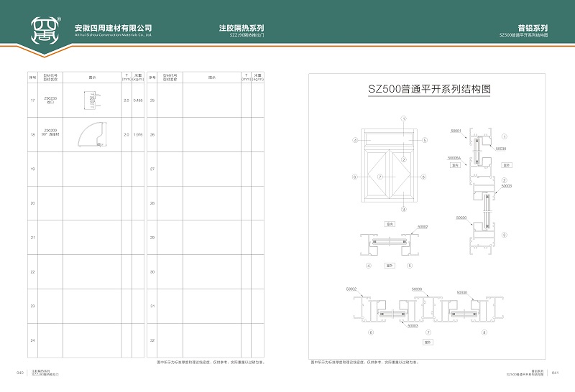Select row 17 number cell
The height and width of the screenshot is (392, 575).
coord(32,101)
